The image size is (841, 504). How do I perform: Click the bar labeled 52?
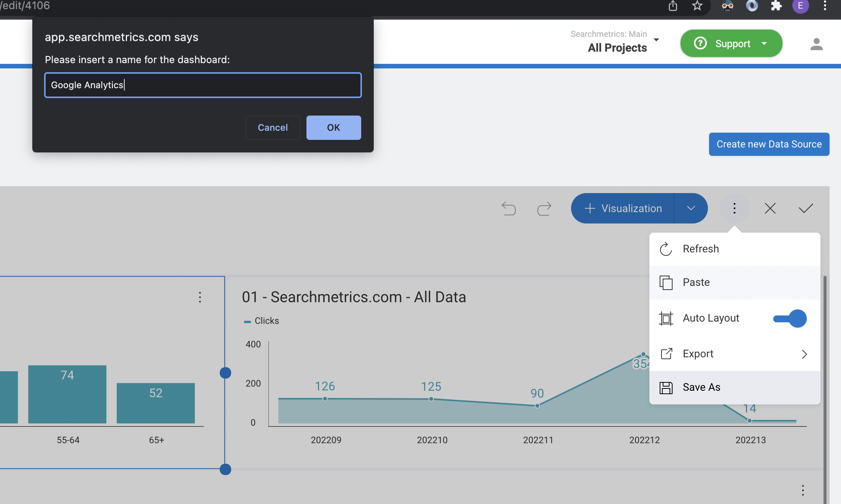point(156,403)
